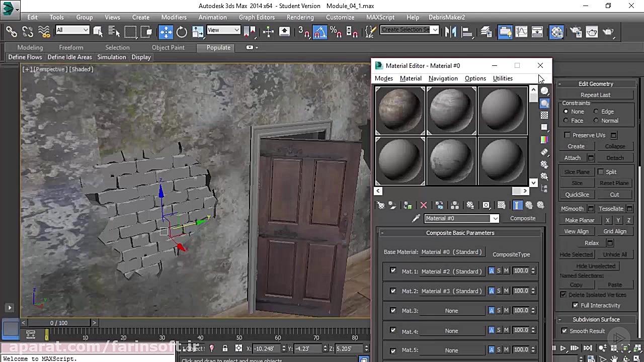Open the Graph Editors menu
This screenshot has height=362, width=644.
pos(257,17)
